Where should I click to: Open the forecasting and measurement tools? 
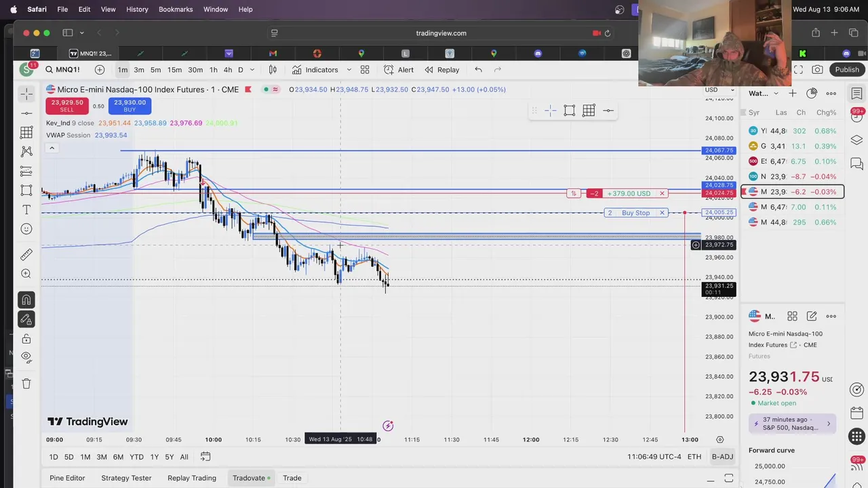tap(26, 171)
